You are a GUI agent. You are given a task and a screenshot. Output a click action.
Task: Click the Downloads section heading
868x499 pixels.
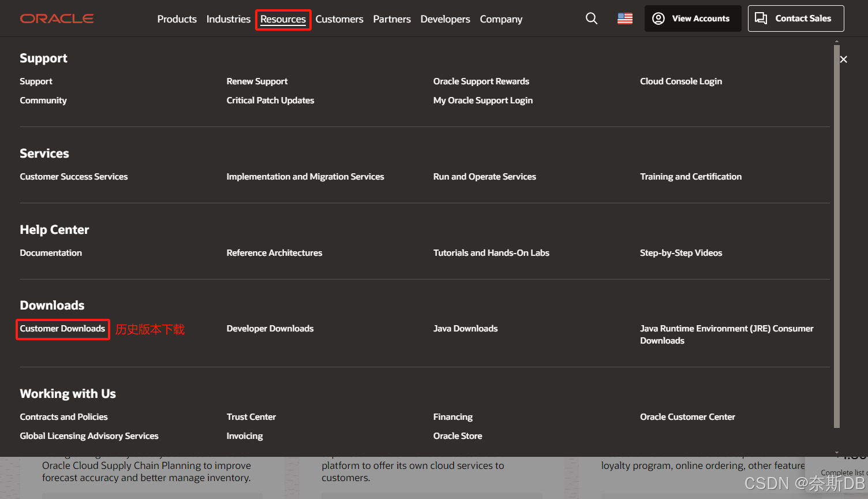[x=52, y=306]
